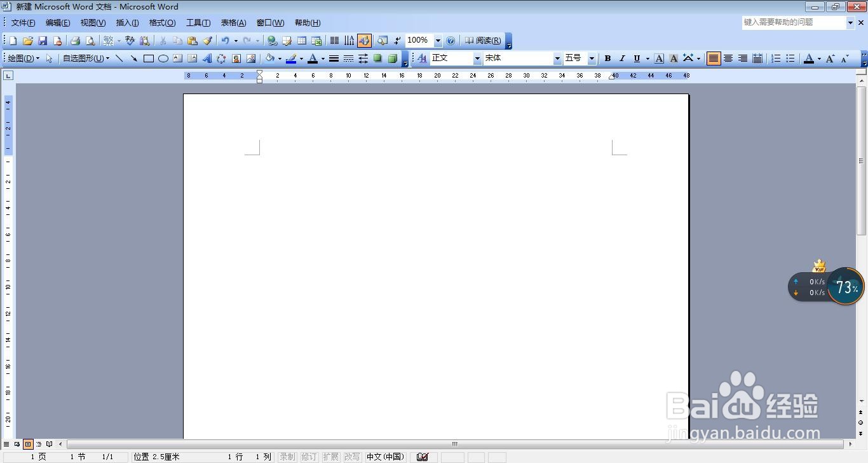This screenshot has width=868, height=463.
Task: Open the 视图(V) menu
Action: coord(93,23)
